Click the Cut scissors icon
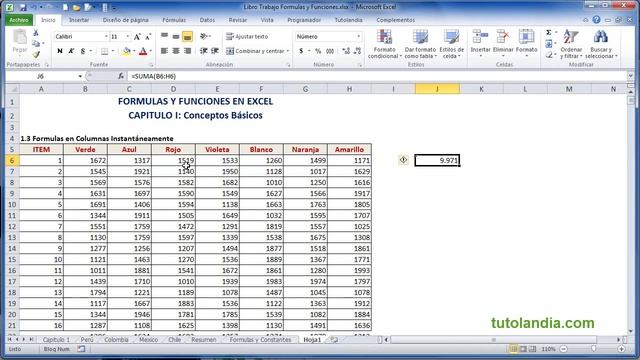Image resolution: width=640 pixels, height=360 pixels. 36,33
